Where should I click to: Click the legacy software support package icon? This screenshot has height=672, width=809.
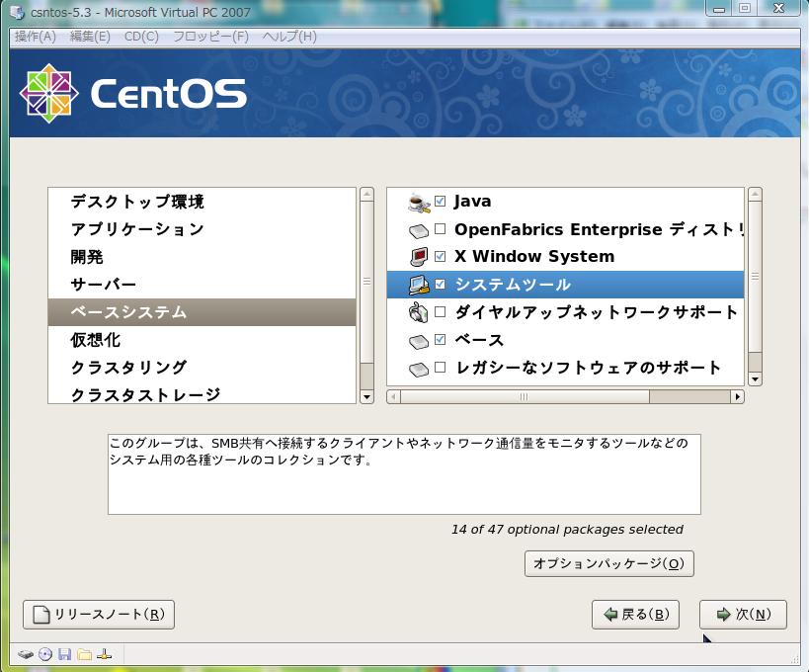[420, 368]
